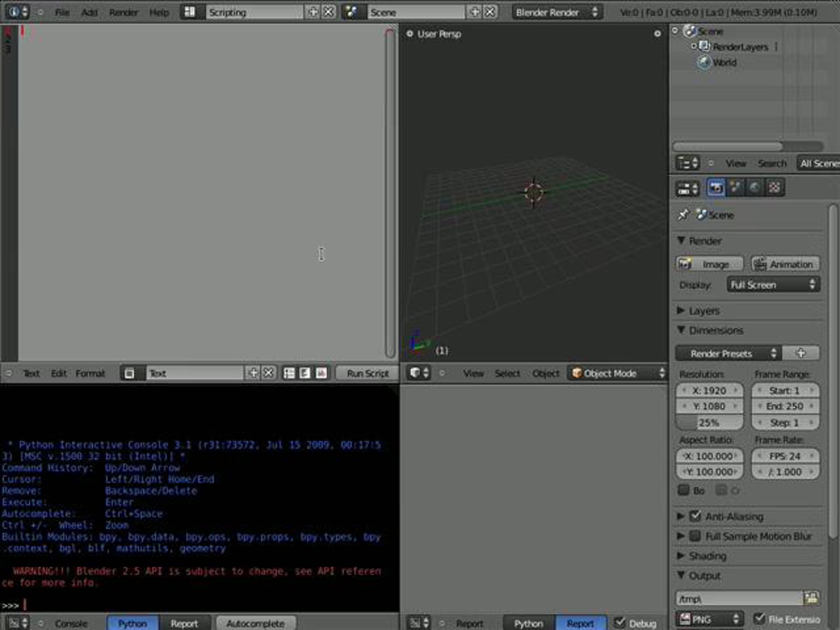Add a new screen layout with plus icon
The image size is (840, 630).
pyautogui.click(x=313, y=12)
